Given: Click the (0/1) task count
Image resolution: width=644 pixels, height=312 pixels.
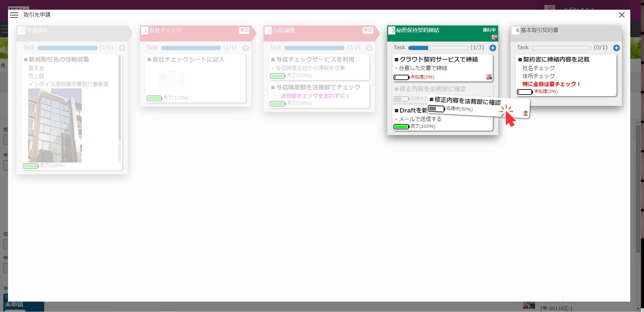Looking at the screenshot, I should [x=601, y=48].
